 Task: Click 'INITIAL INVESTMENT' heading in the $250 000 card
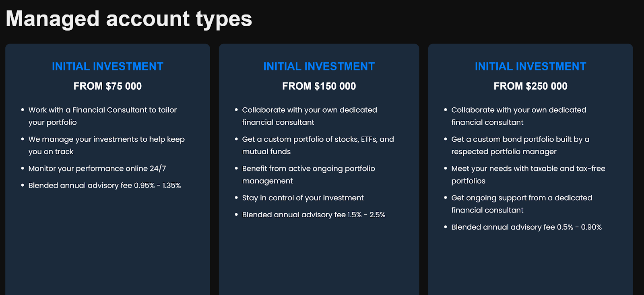(530, 66)
